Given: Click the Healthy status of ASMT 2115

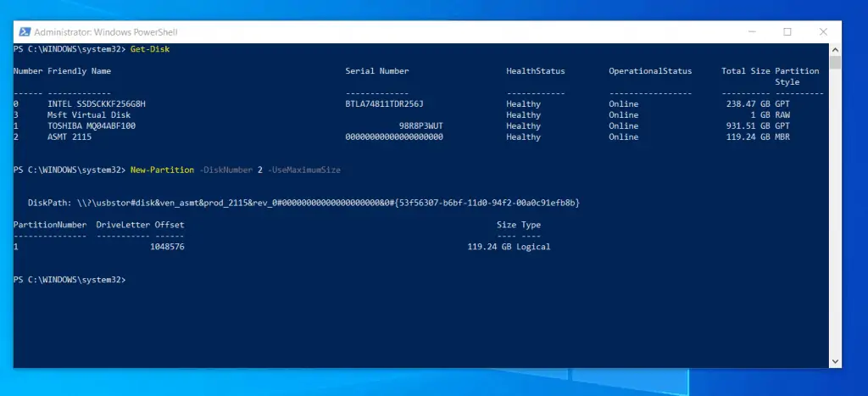Looking at the screenshot, I should click(523, 137).
